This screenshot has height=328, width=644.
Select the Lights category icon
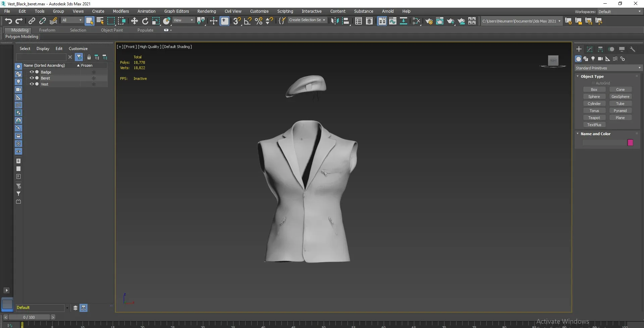click(593, 59)
